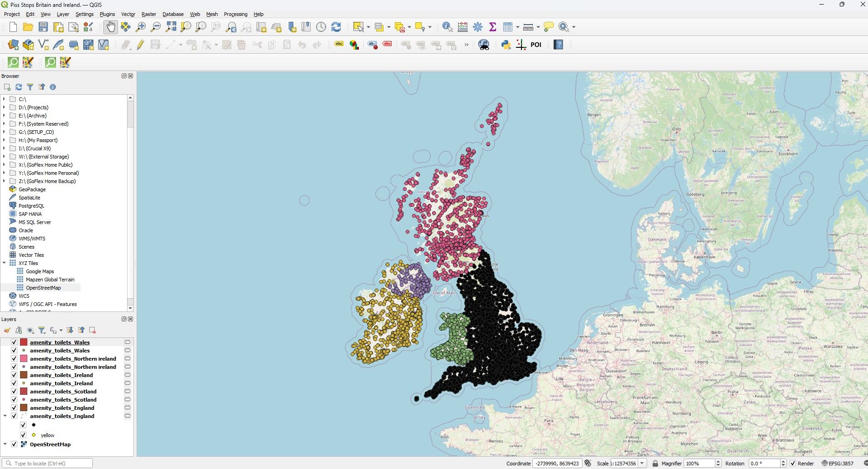Open the Attribute Table icon

507,26
